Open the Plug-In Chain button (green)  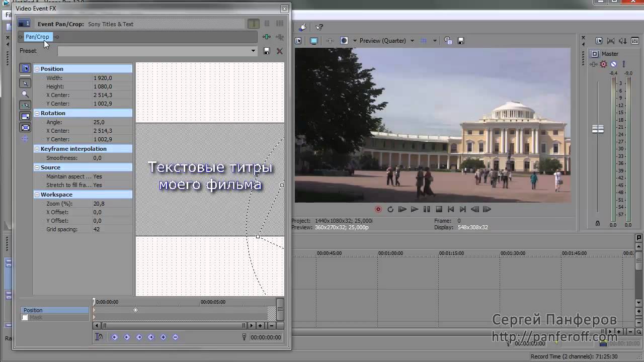coord(267,37)
